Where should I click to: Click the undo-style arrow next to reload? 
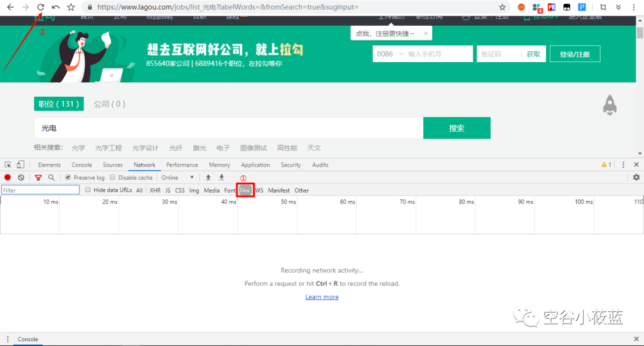tap(56, 7)
